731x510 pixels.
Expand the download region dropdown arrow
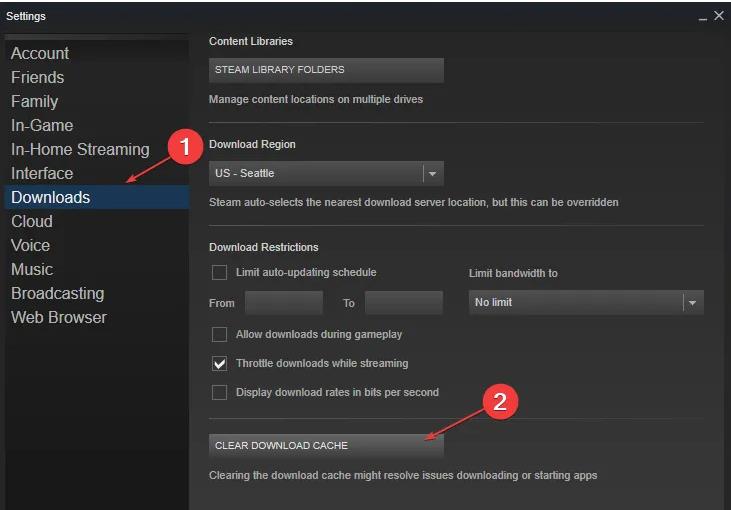point(433,174)
